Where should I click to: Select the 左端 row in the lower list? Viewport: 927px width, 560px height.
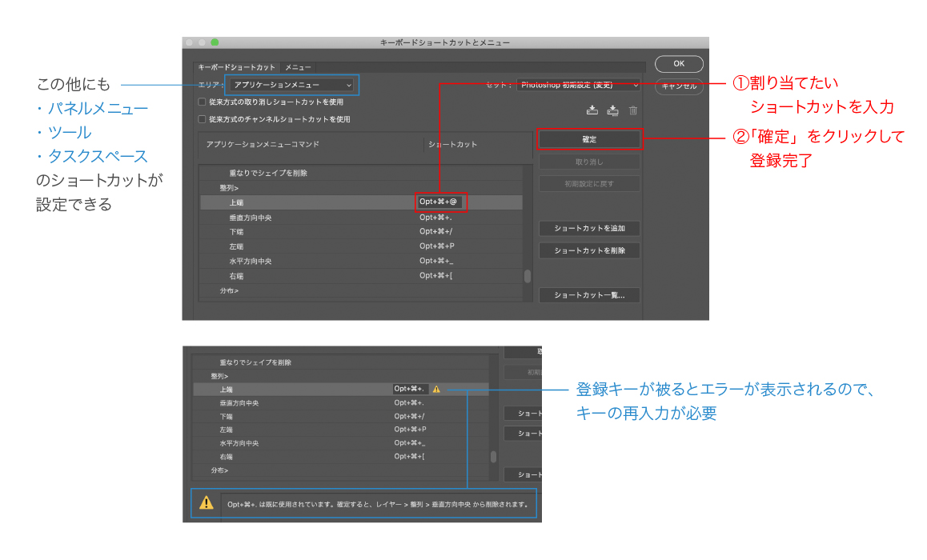tap(341, 430)
